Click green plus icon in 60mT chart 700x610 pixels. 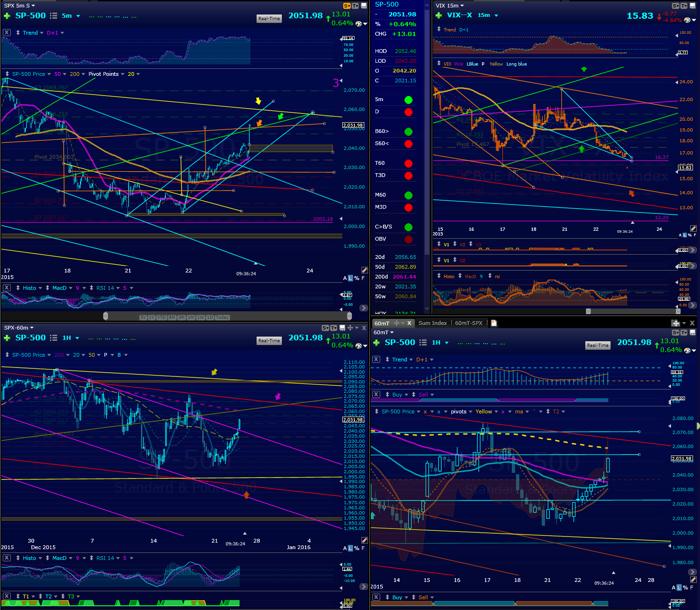point(376,343)
